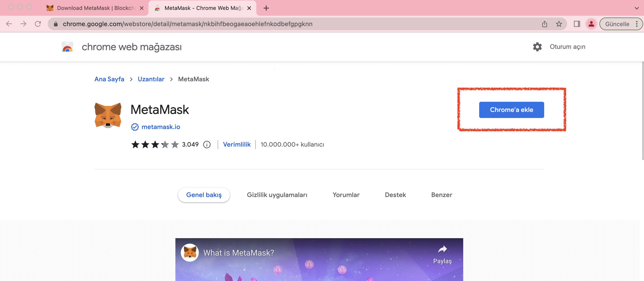
Task: Close the Download MetaMask tab
Action: point(142,8)
